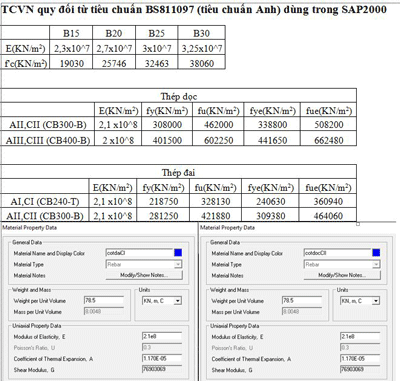The image size is (400, 381).
Task: Click cell value 19030 in f'c row
Action: [71, 63]
